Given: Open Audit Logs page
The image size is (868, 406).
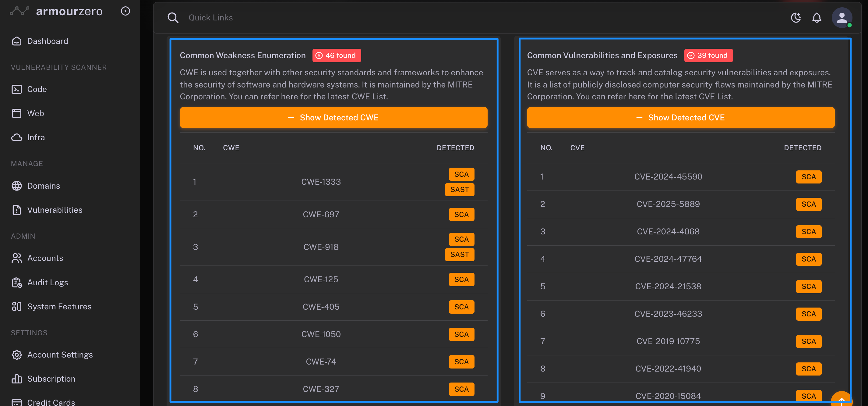Looking at the screenshot, I should (48, 282).
